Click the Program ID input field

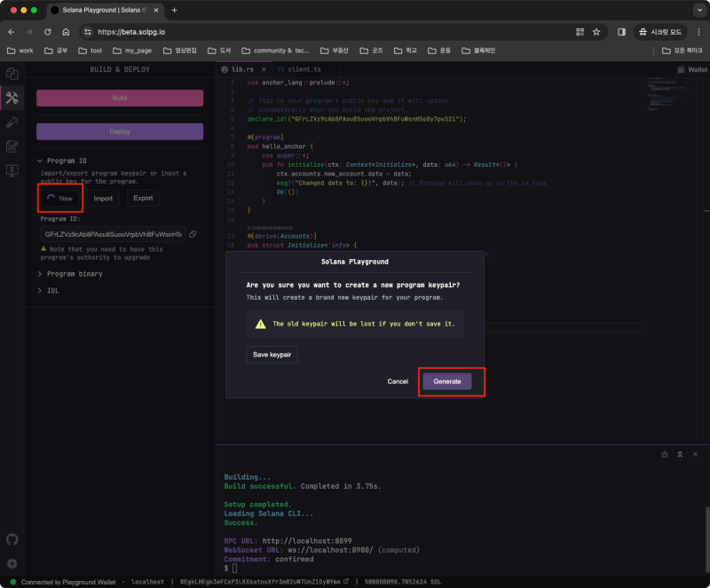(114, 234)
